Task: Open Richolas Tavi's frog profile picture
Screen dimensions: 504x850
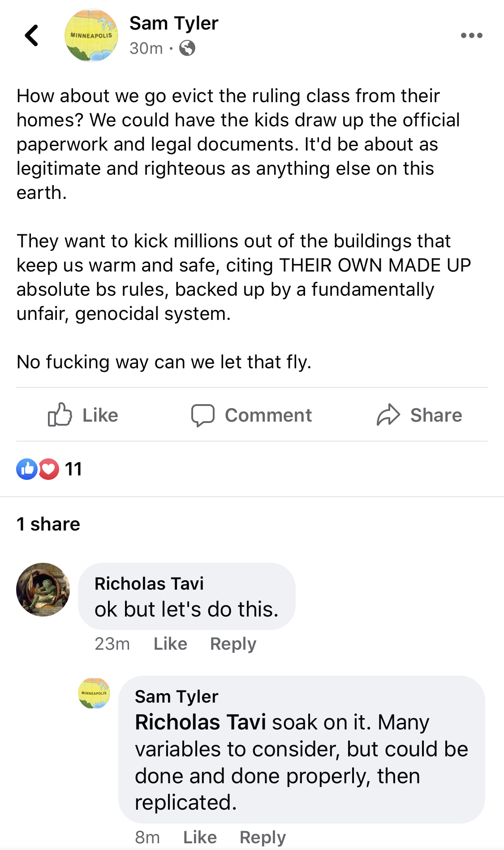Action: click(43, 590)
